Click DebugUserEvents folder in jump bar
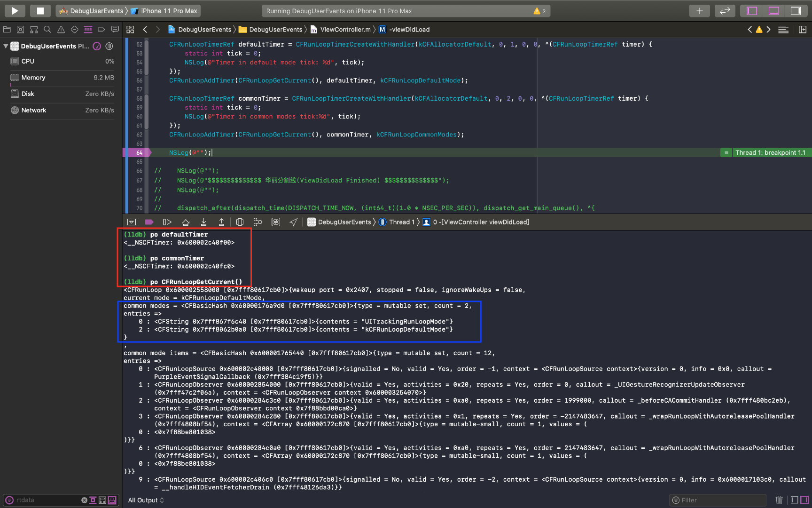This screenshot has width=812, height=508. coord(271,29)
